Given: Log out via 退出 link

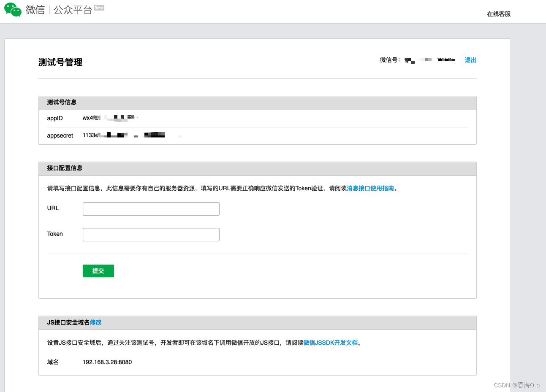Looking at the screenshot, I should 470,60.
